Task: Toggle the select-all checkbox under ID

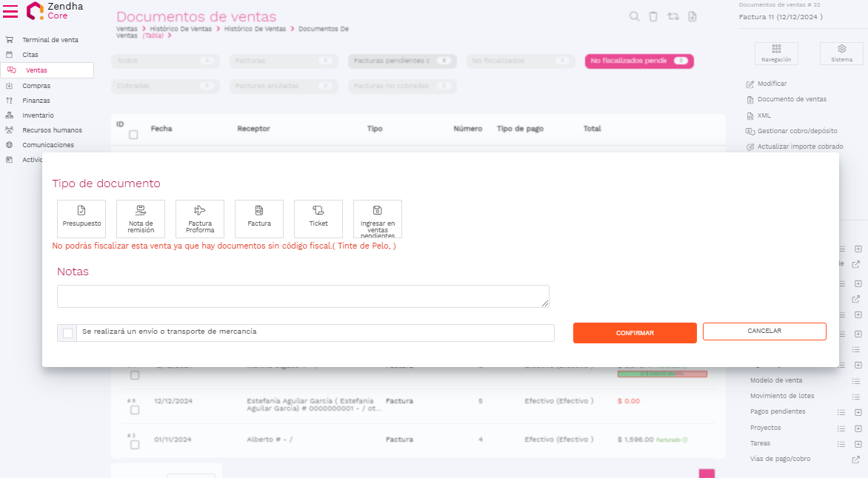Action: click(x=133, y=135)
